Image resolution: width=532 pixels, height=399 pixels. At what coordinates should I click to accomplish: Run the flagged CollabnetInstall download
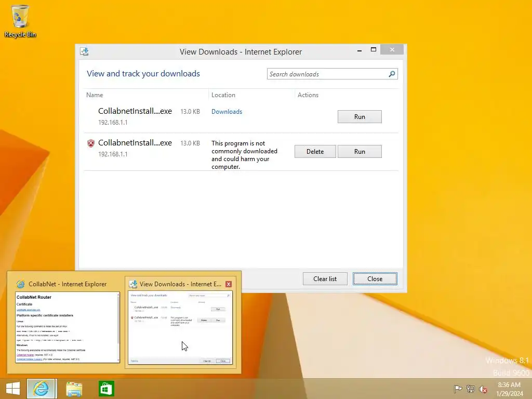tap(360, 151)
